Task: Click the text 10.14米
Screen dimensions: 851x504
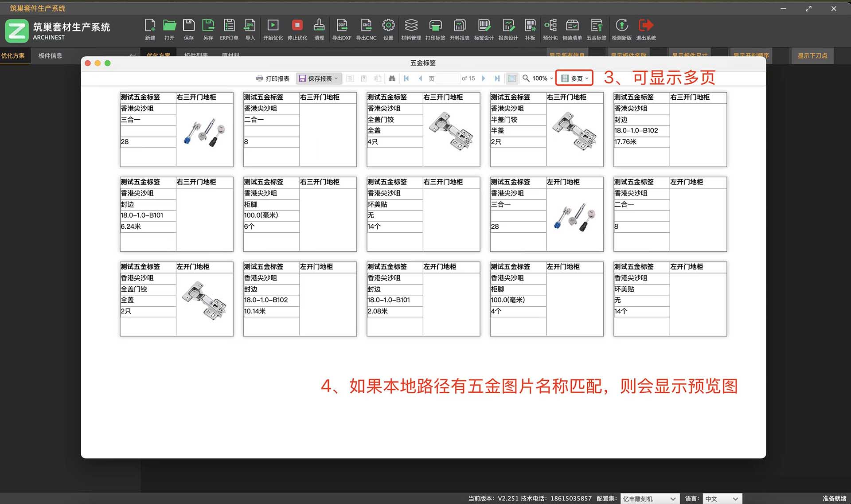Action: pos(255,311)
